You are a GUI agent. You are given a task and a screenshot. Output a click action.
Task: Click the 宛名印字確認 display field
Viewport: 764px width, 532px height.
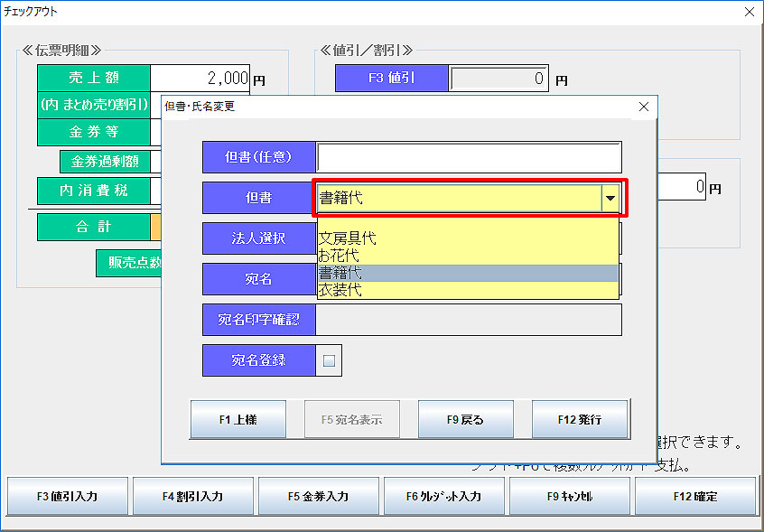click(x=469, y=320)
